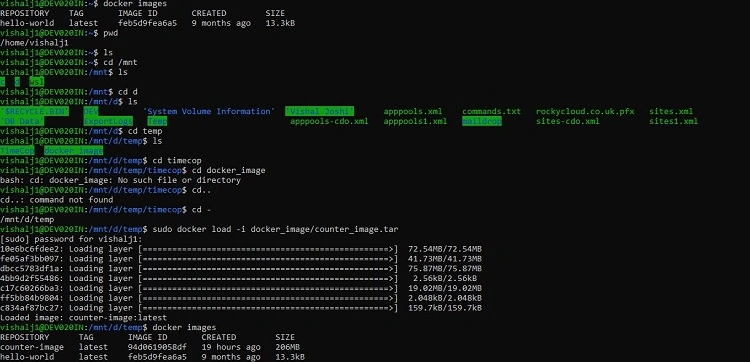Select the 41.73MB/41.73MB progress value
This screenshot has width=750, height=362.
(x=445, y=259)
